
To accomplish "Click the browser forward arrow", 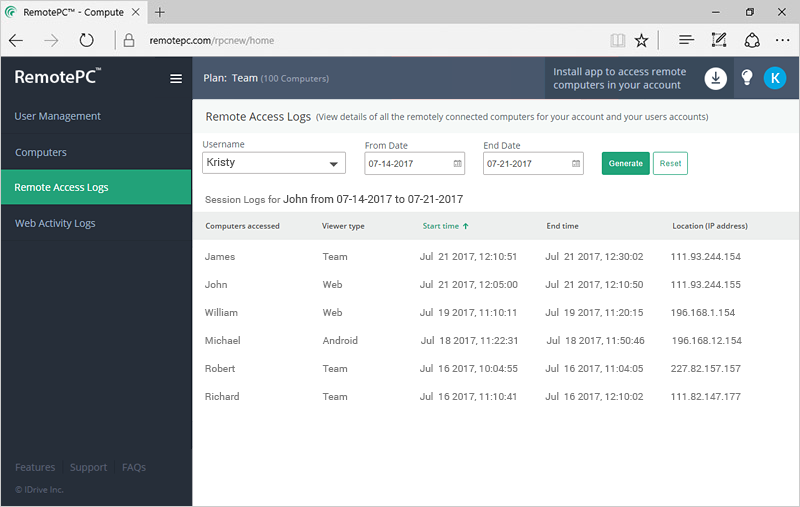I will [51, 40].
